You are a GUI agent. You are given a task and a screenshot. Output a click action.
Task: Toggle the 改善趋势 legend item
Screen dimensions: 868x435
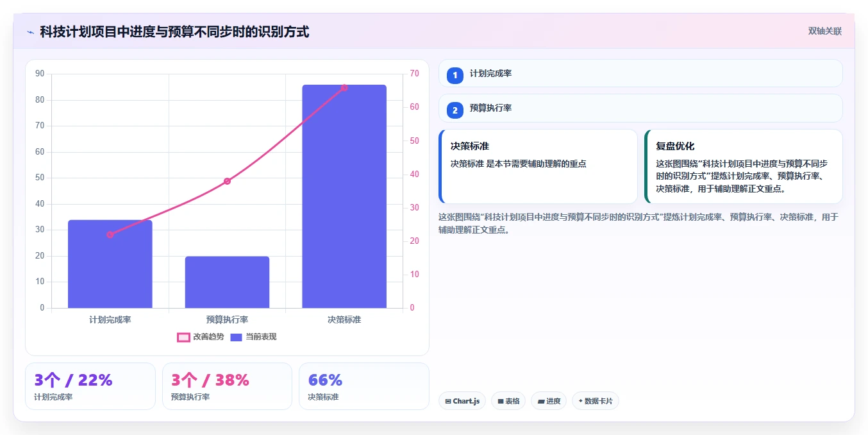click(x=201, y=337)
